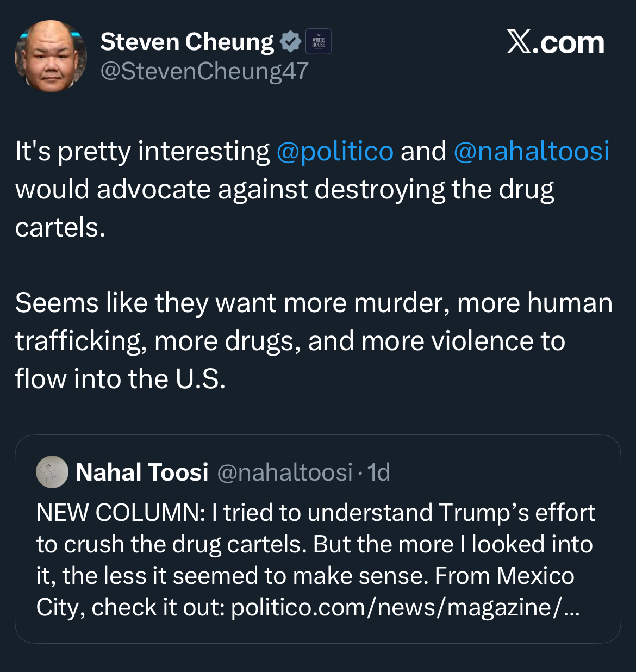Screen dimensions: 636x672
Task: Click the White House affiliation badge
Action: 319,42
